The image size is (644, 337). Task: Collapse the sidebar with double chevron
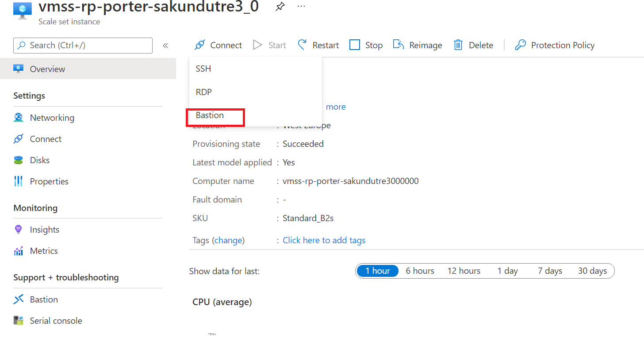[x=165, y=45]
